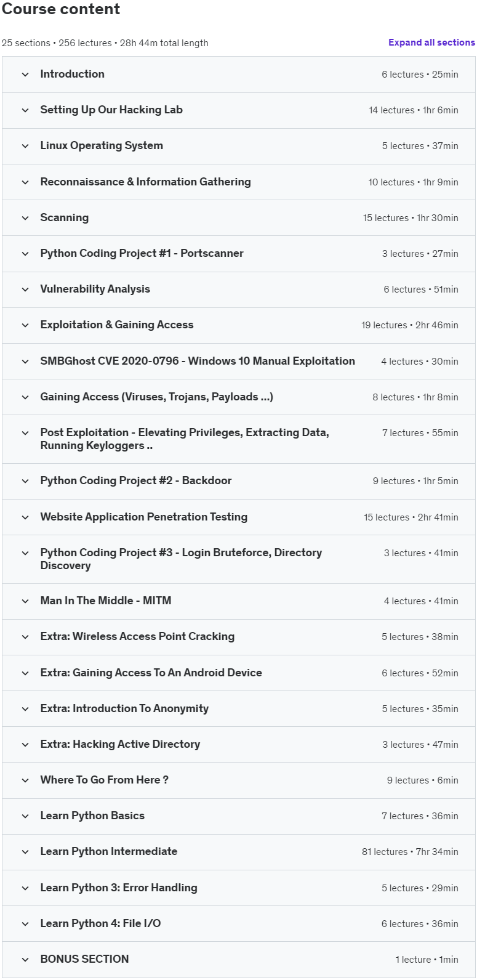Select Reconnaissance & Information Gathering title

point(145,182)
